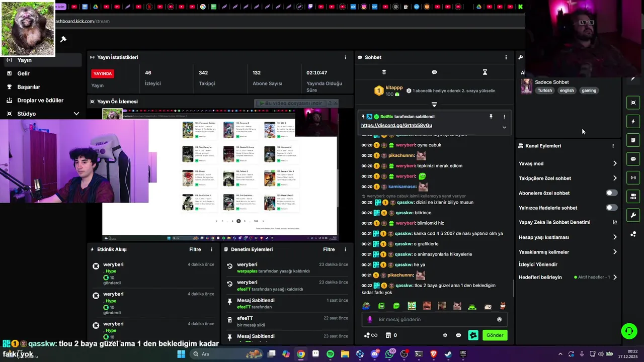
Task: Click the Windows search box Ara
Action: [226, 354]
